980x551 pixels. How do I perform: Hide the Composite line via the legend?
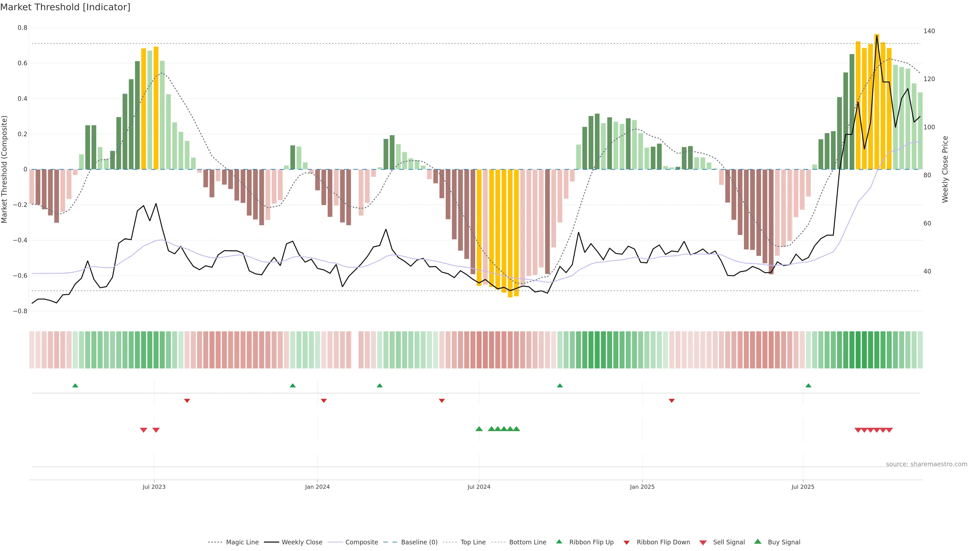pyautogui.click(x=361, y=542)
